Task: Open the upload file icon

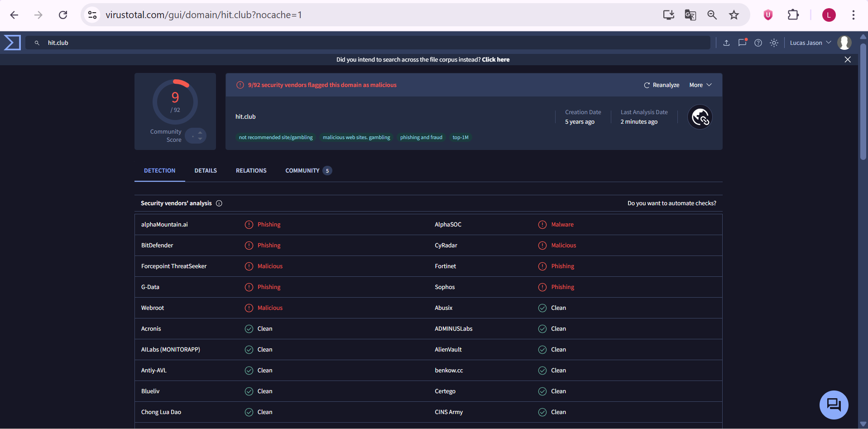Action: tap(726, 43)
